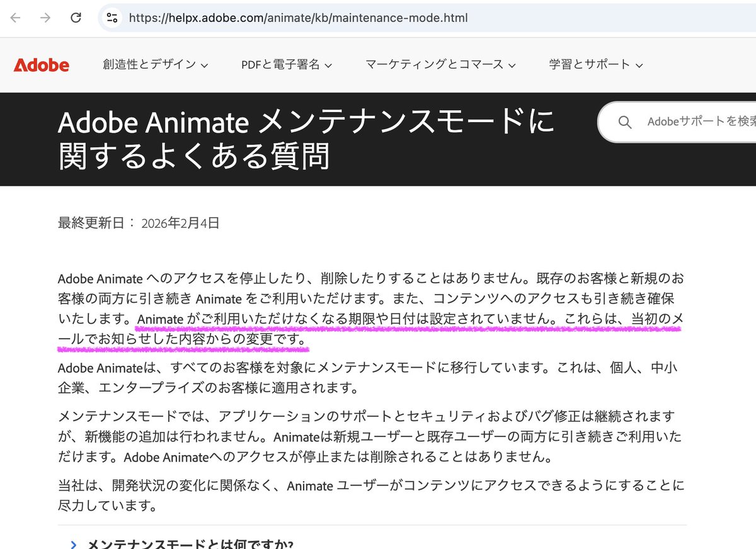Go back with the browser back arrow

pos(15,18)
